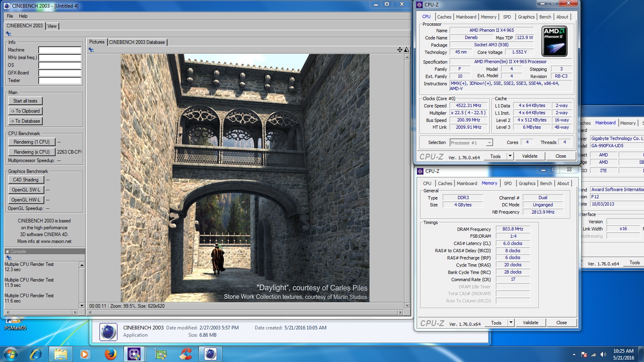Collapse the Console panel header

click(7, 251)
